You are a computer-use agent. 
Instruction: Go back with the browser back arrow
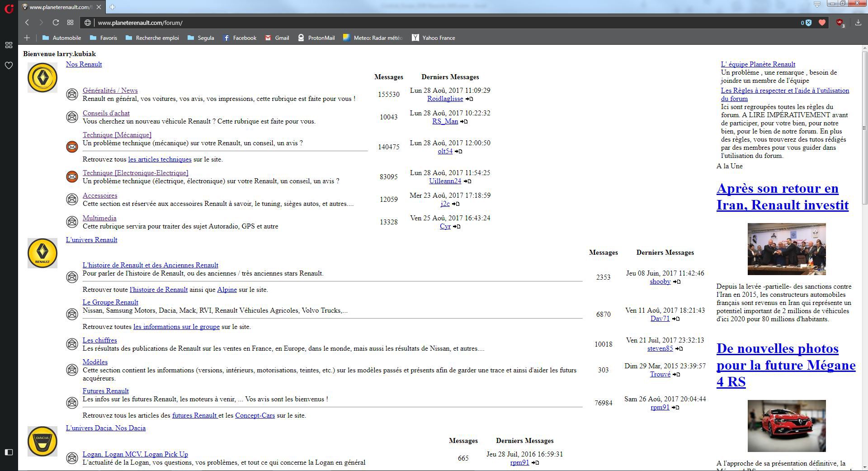click(x=27, y=23)
